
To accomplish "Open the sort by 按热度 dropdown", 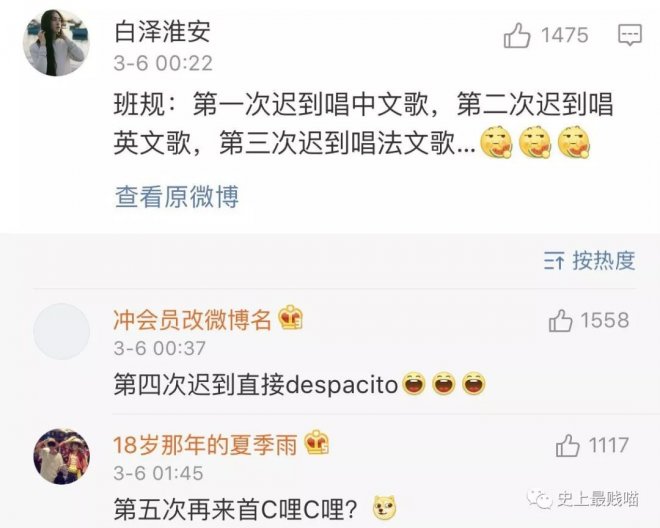I will click(x=589, y=261).
